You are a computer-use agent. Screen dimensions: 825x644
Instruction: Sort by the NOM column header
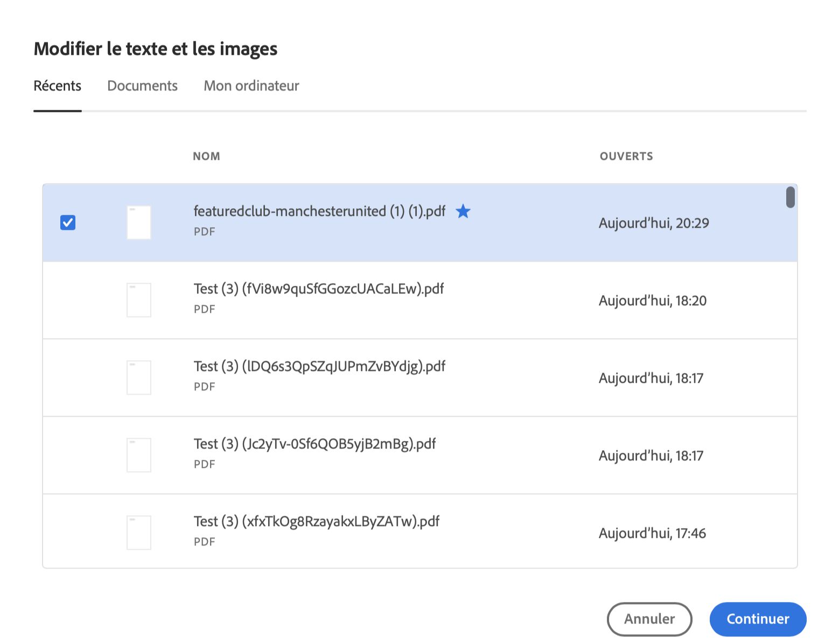207,156
